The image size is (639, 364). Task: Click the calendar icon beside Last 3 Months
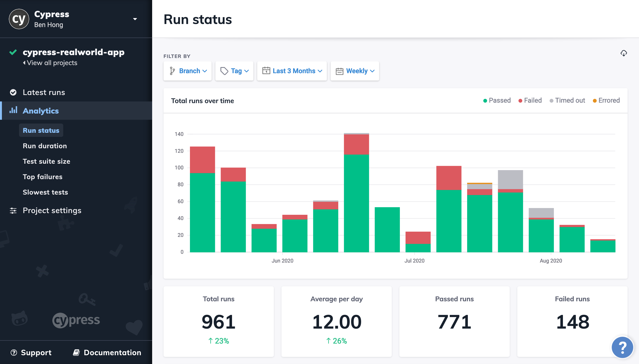coord(266,71)
